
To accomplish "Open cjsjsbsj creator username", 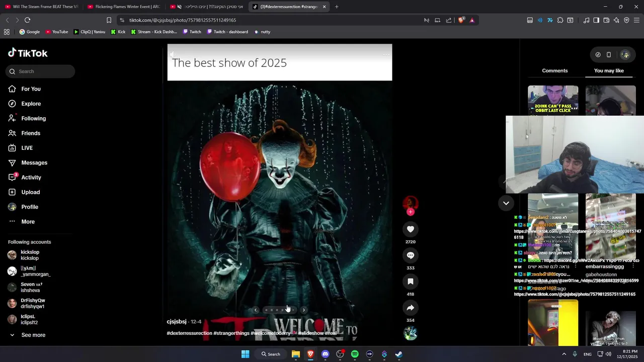I will [177, 321].
